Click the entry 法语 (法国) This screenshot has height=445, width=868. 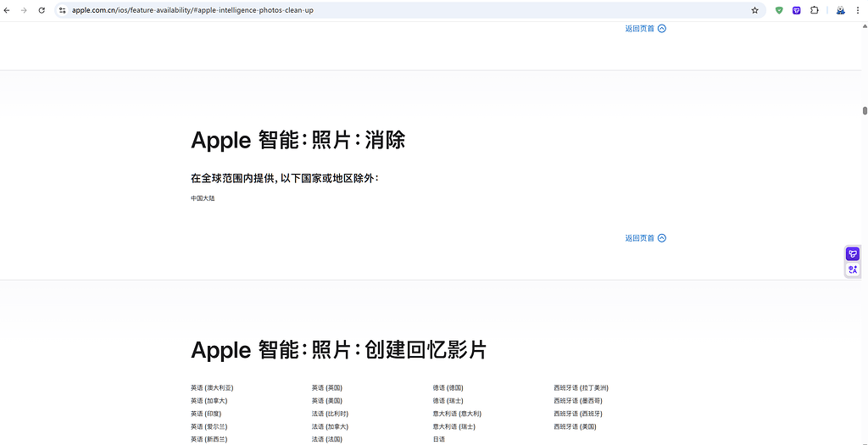point(327,439)
